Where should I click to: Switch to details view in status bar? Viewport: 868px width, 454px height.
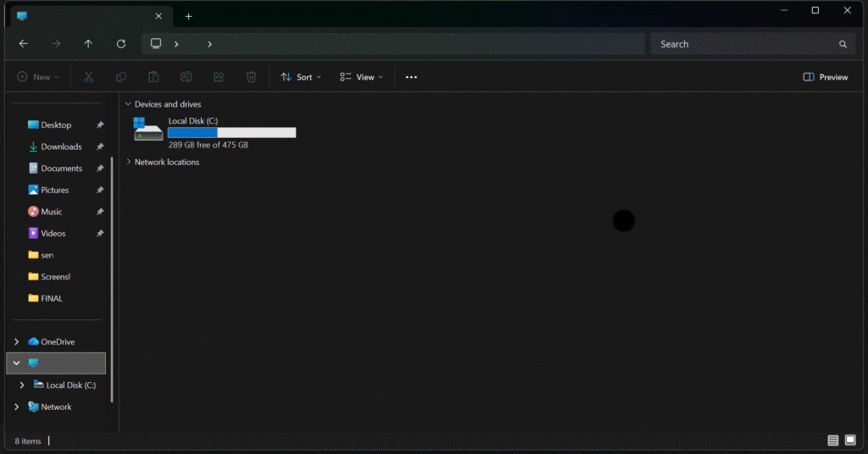[833, 440]
